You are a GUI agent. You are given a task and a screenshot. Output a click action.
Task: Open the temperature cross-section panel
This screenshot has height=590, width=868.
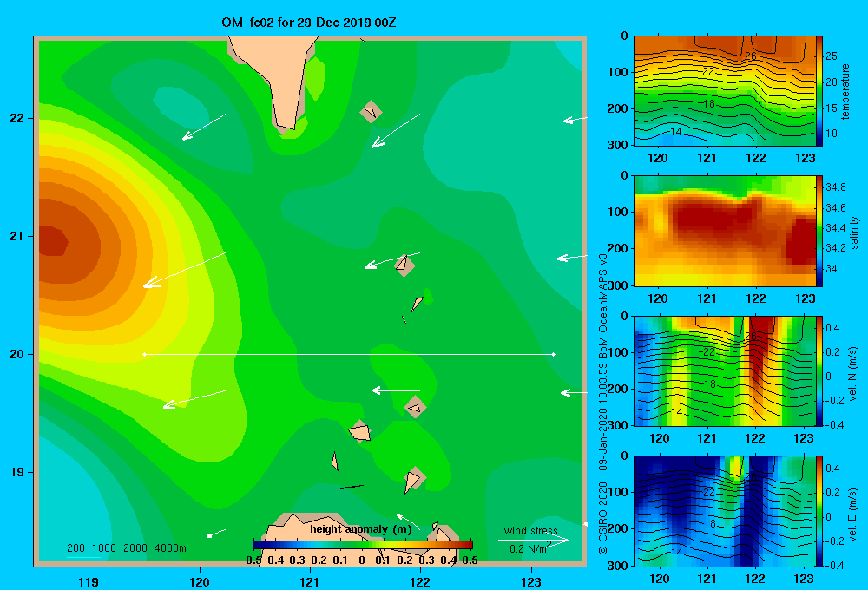(724, 91)
